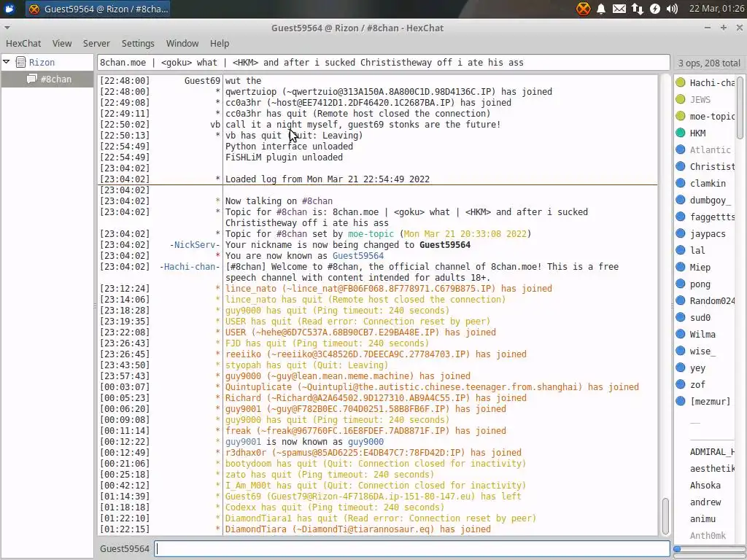Viewport: 747px width, 560px height.
Task: Click the HexChat taskbar window button
Action: pos(98,9)
